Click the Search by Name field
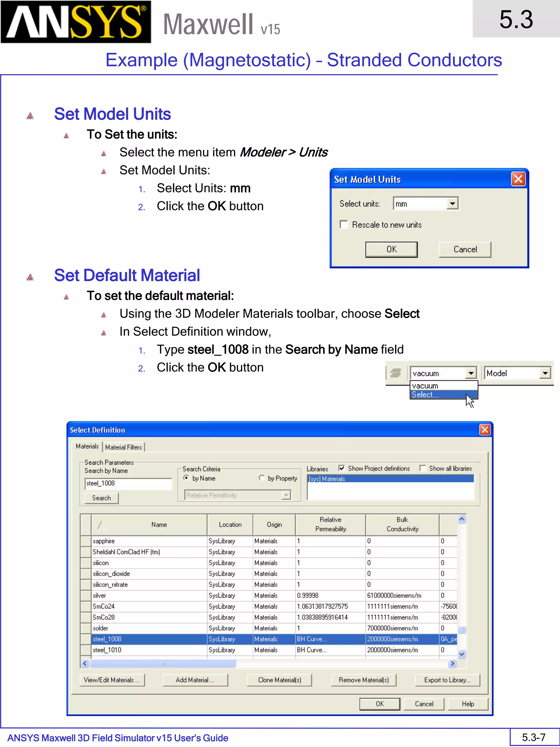The width and height of the screenshot is (560, 747). coord(128,483)
